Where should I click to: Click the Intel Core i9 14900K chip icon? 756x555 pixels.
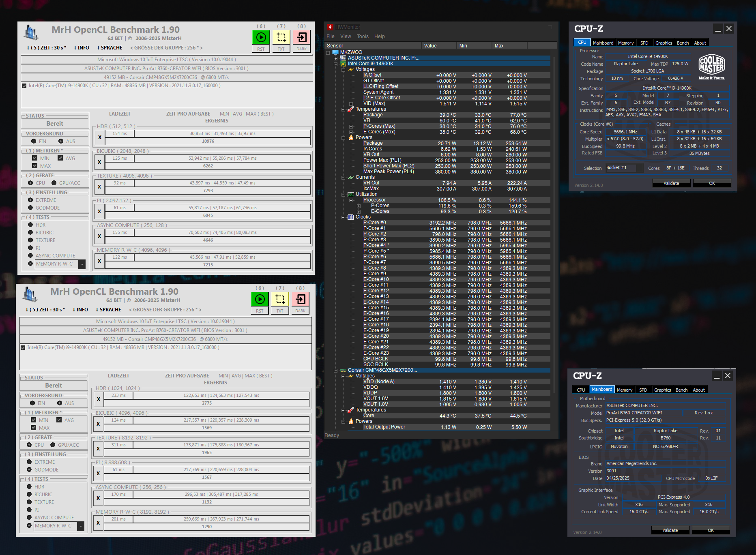(343, 64)
